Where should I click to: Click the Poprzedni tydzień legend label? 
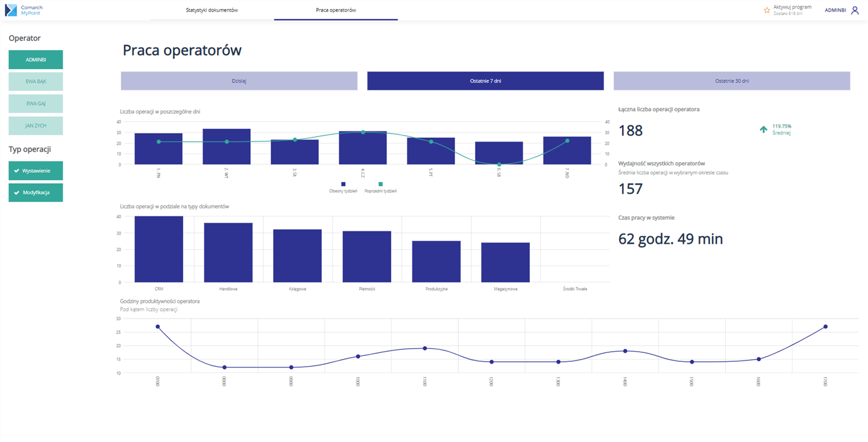coord(380,191)
